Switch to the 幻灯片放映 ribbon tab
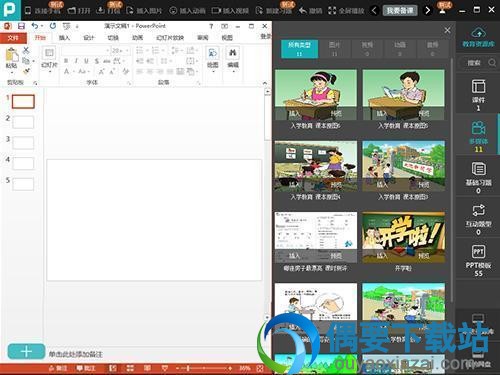500x375 pixels. click(170, 38)
